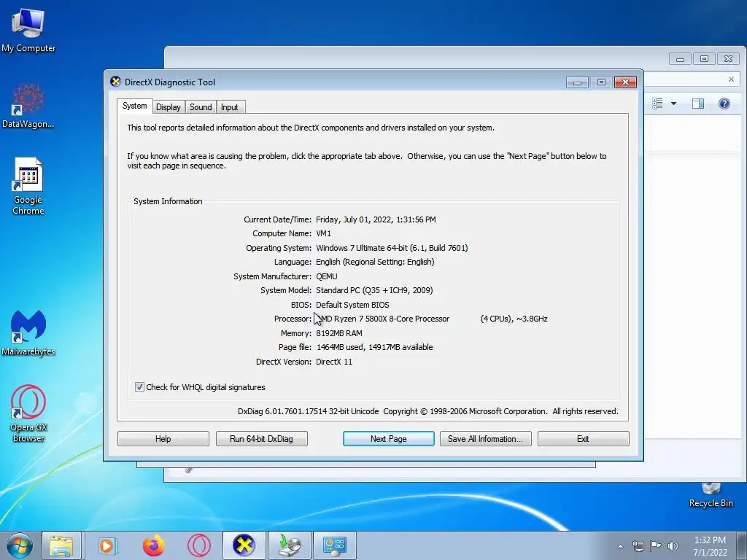Toggle the preview pane in the background window
The width and height of the screenshot is (747, 560).
[x=698, y=104]
